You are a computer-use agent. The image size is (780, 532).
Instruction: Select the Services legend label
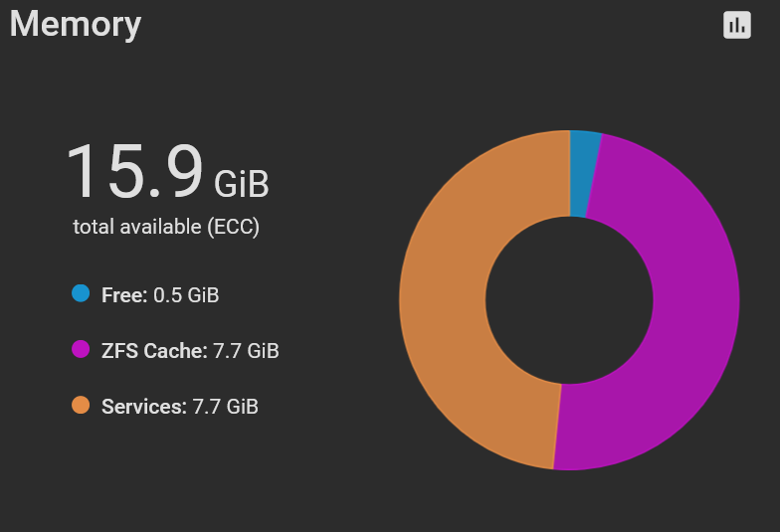click(144, 407)
